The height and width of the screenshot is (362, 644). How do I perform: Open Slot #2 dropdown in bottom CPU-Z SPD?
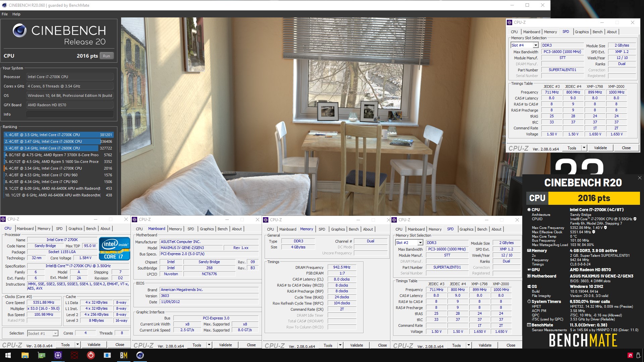tap(420, 243)
